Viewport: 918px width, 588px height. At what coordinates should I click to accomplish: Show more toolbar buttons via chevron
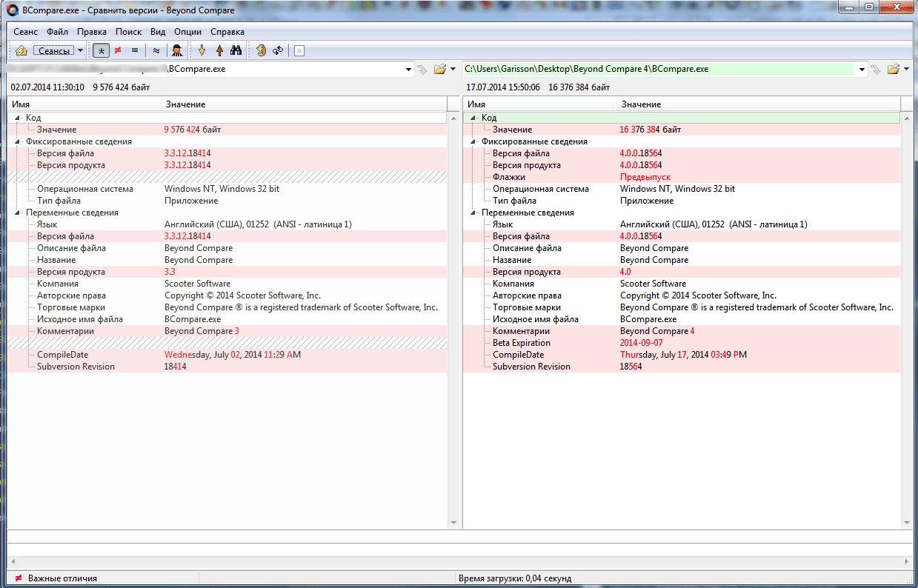click(299, 51)
